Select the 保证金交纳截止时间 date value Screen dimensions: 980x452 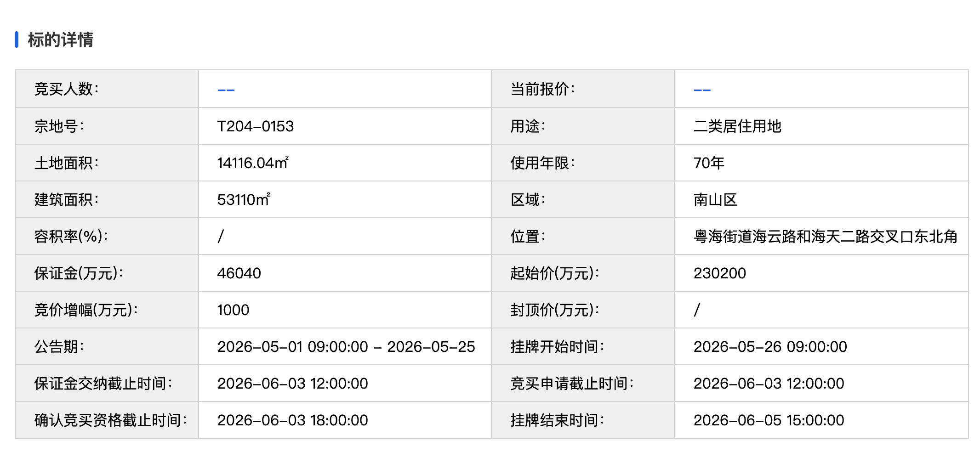(x=292, y=384)
